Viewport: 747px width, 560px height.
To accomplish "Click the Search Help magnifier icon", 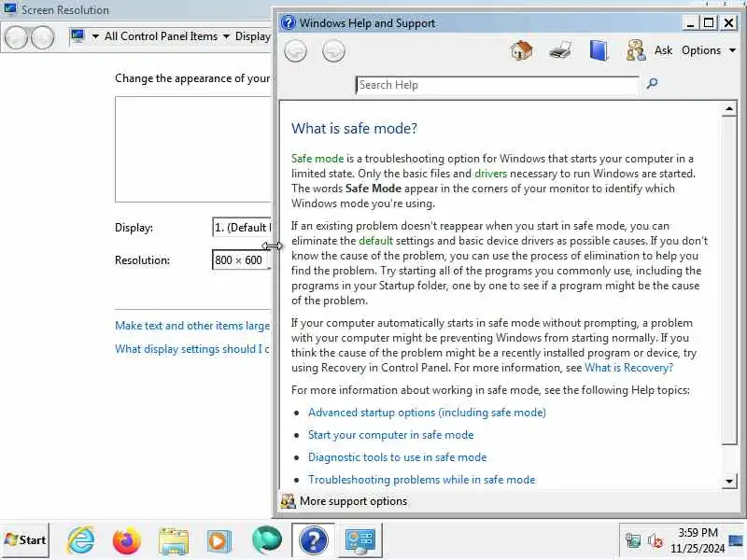I will [x=652, y=84].
